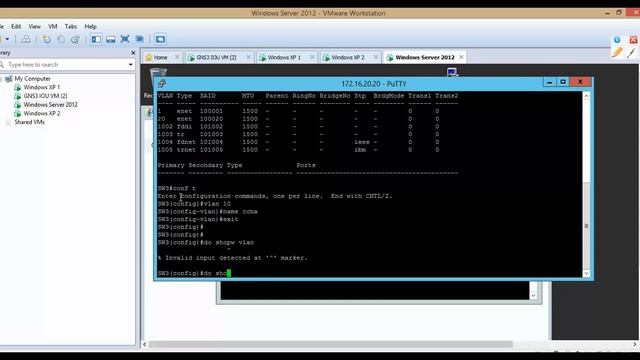Minimize the VMware Workstation window
640x360 pixels.
607,13
